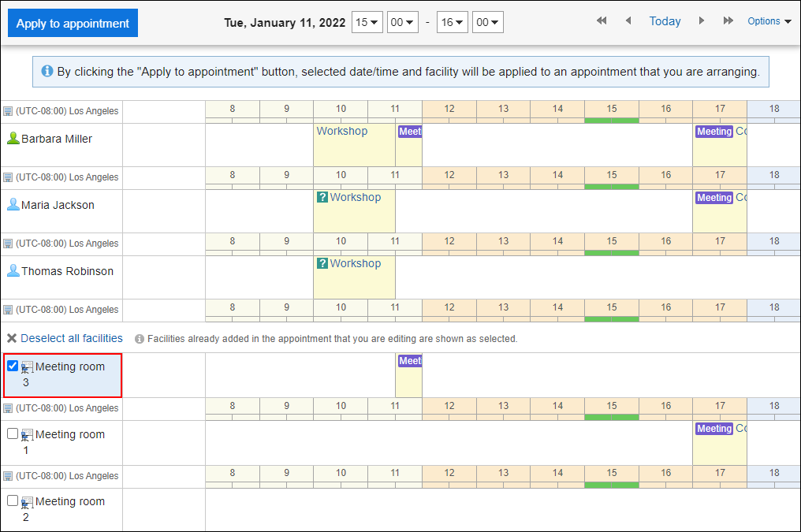Click hour 16 in timeline below Meeting room 1

(665, 473)
